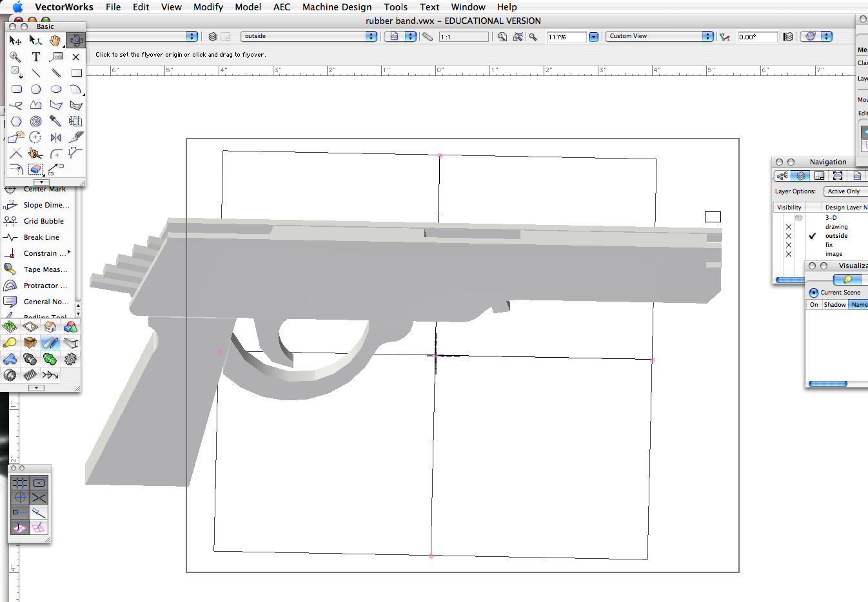Select the Mirror tool
Viewport: 868px width, 602px height.
point(56,137)
